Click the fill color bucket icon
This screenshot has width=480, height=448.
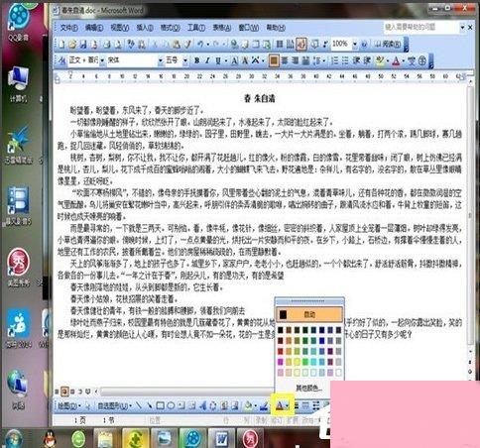coord(248,405)
